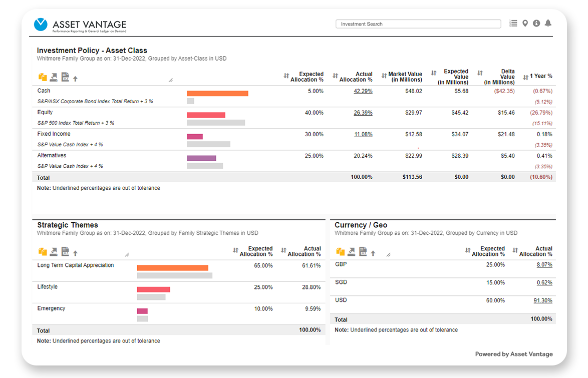Viewport: 588px width, 378px height.
Task: Open the numbered list menu icon
Action: 513,23
